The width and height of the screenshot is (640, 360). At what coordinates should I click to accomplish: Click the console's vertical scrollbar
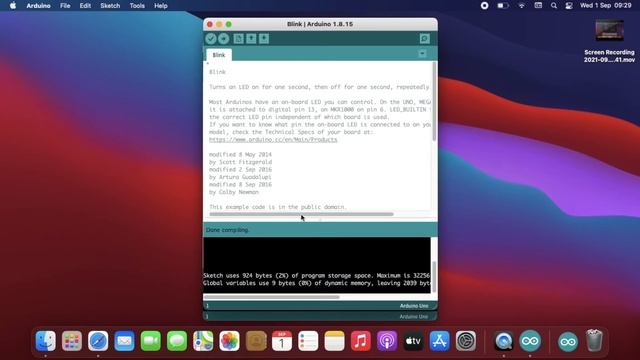pos(434,277)
